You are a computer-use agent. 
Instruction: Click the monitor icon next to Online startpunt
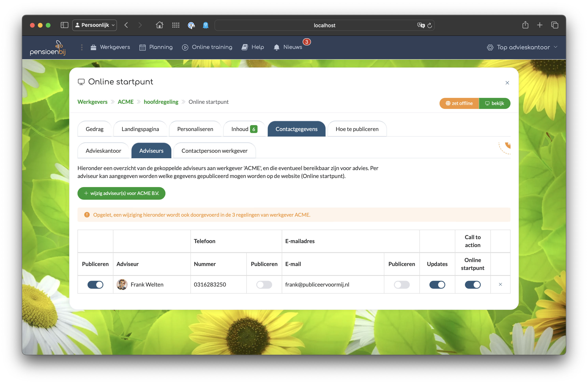(81, 82)
